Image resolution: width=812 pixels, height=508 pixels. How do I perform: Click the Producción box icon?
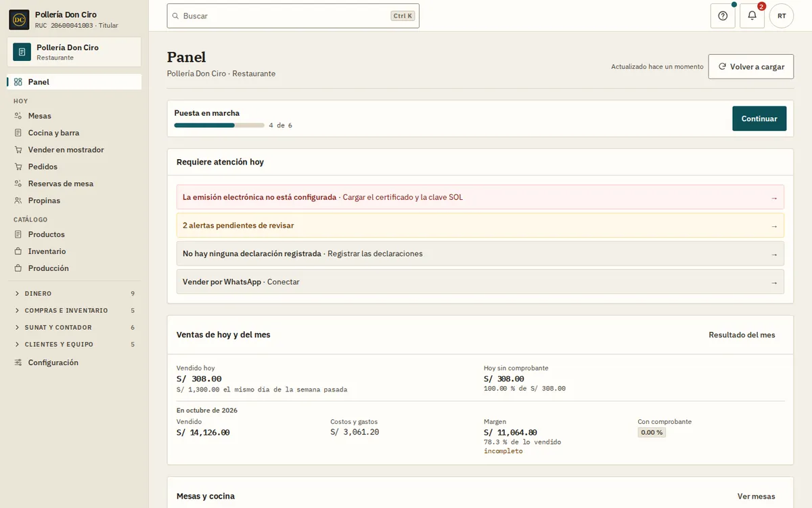(x=18, y=268)
